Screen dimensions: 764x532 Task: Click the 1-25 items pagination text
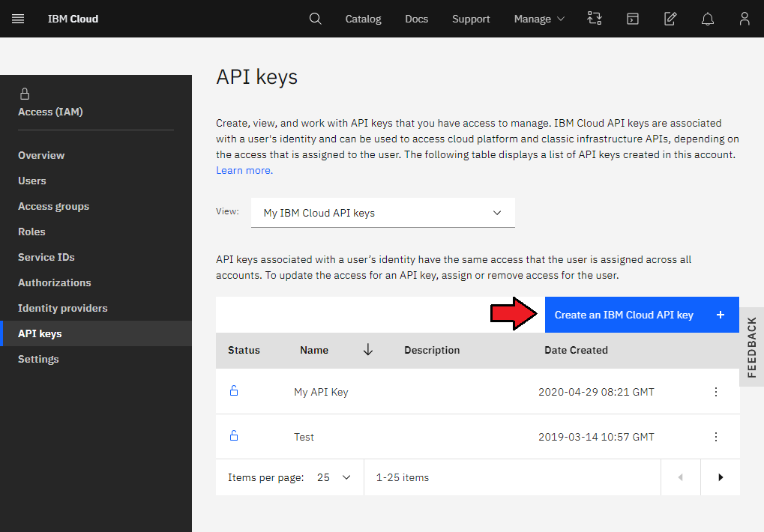pos(403,477)
